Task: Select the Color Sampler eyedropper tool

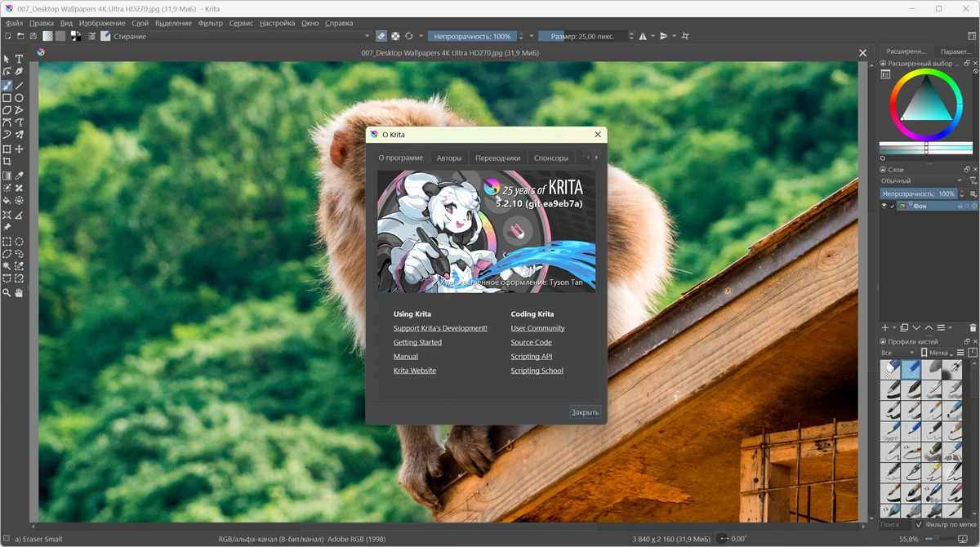Action: click(19, 176)
